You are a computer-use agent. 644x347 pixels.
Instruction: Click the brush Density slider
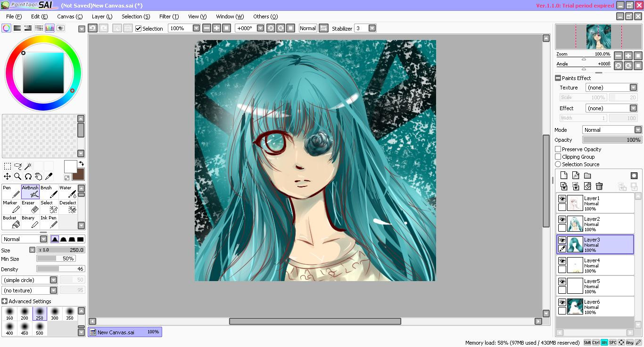[x=61, y=269]
